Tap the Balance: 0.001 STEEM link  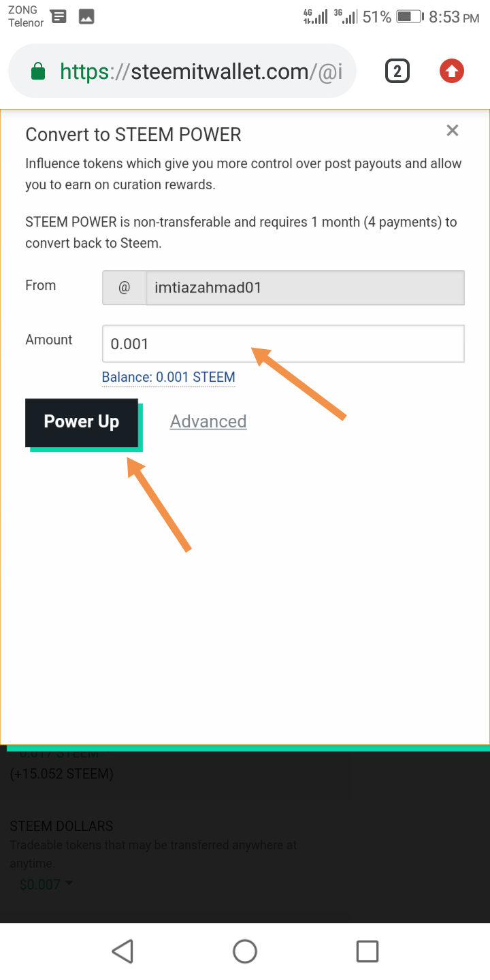coord(169,377)
